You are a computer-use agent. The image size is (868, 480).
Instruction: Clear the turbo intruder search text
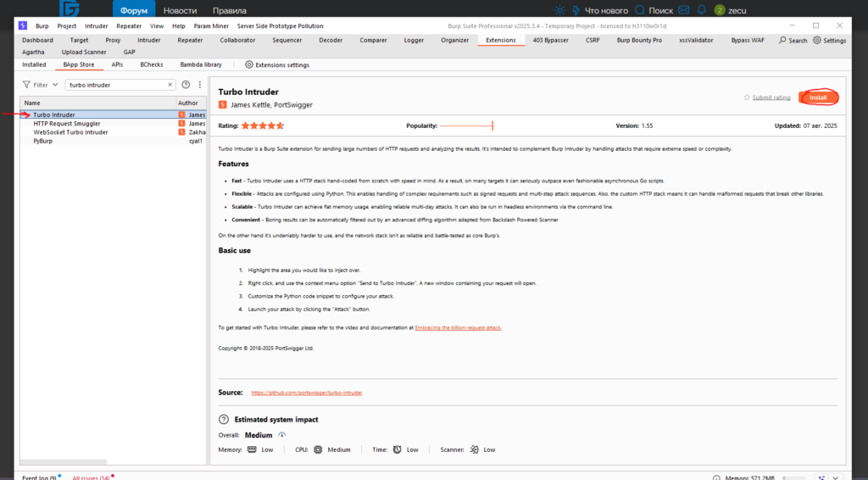click(x=170, y=85)
